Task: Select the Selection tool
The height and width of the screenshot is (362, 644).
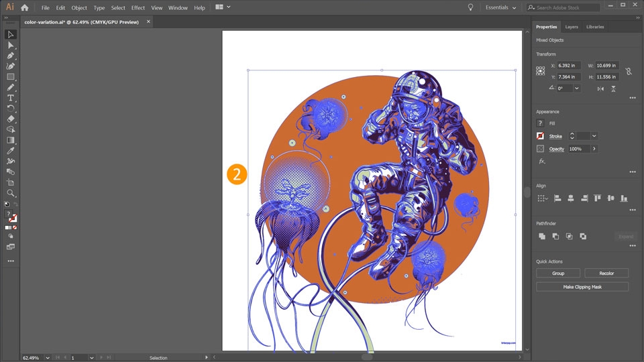Action: pos(11,34)
